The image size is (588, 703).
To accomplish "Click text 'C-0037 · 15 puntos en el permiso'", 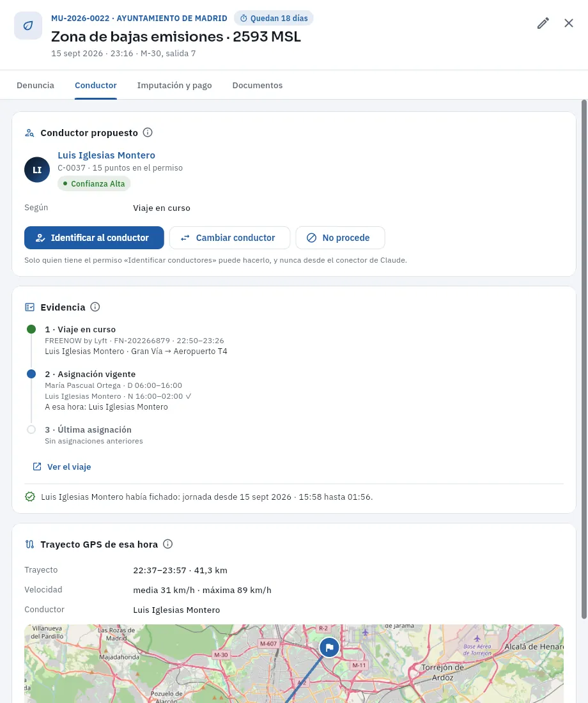I will tap(120, 167).
